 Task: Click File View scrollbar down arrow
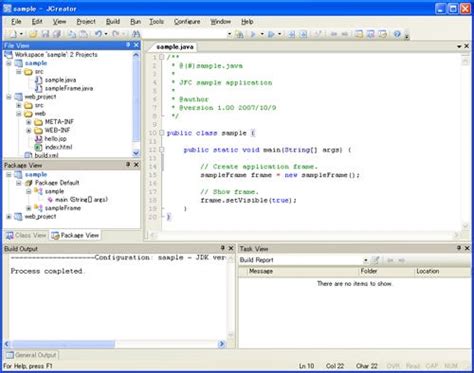tap(136, 153)
